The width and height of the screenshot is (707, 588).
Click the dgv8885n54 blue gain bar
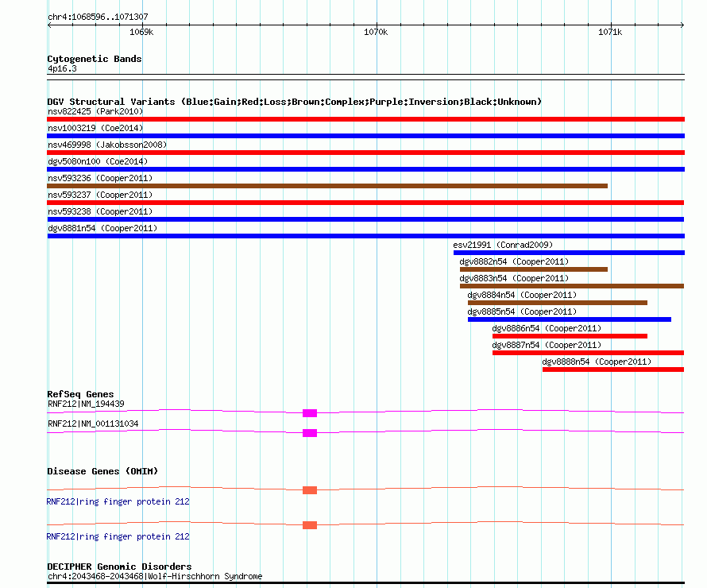[570, 319]
